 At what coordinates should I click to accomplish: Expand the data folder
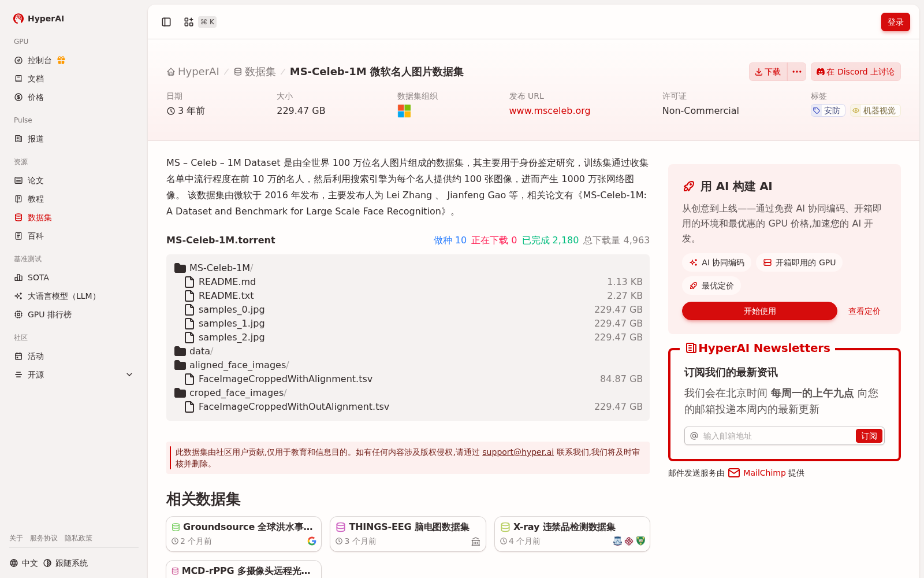coord(194,351)
